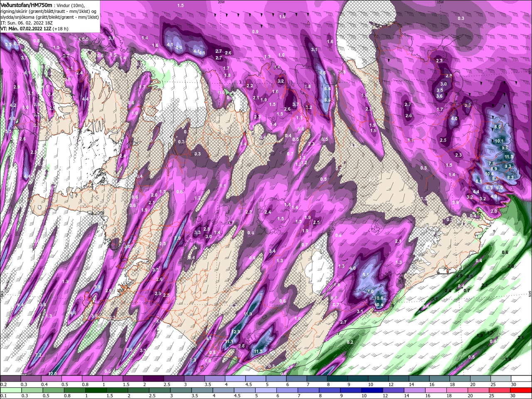
Task: Click the '15W' longitude label
Action: [x=440, y=2]
